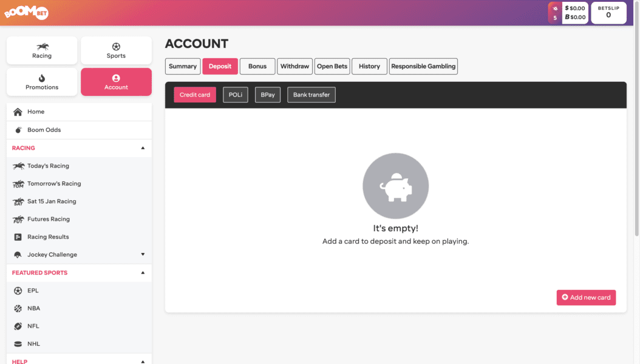Click the BoomBet logo

[x=26, y=12]
